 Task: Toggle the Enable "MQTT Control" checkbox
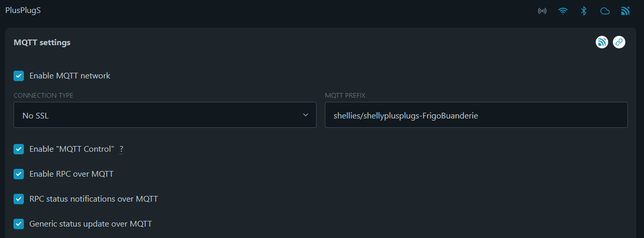19,149
